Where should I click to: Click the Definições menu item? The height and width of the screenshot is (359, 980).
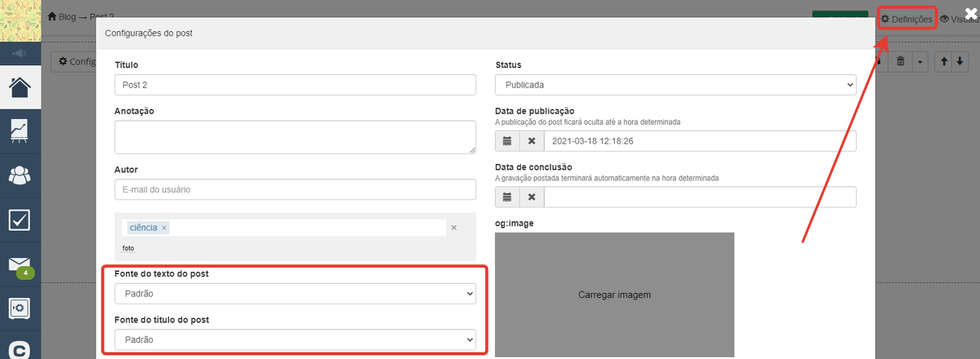coord(906,19)
